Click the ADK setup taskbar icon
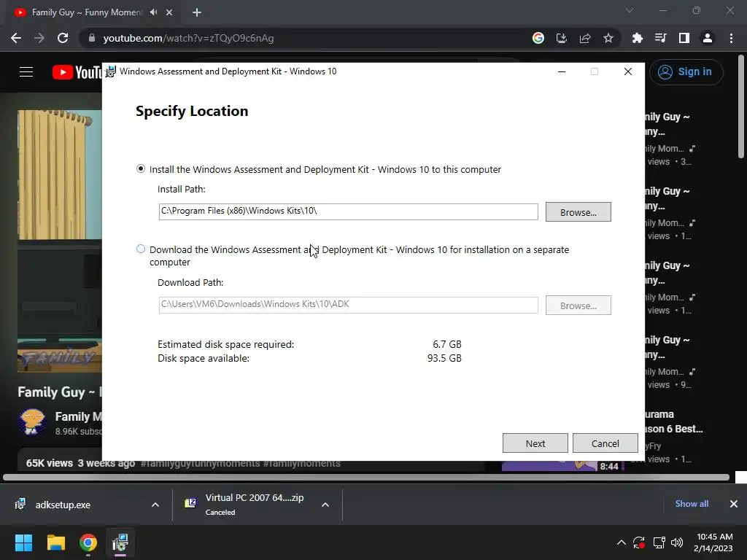747x560 pixels. click(x=120, y=542)
